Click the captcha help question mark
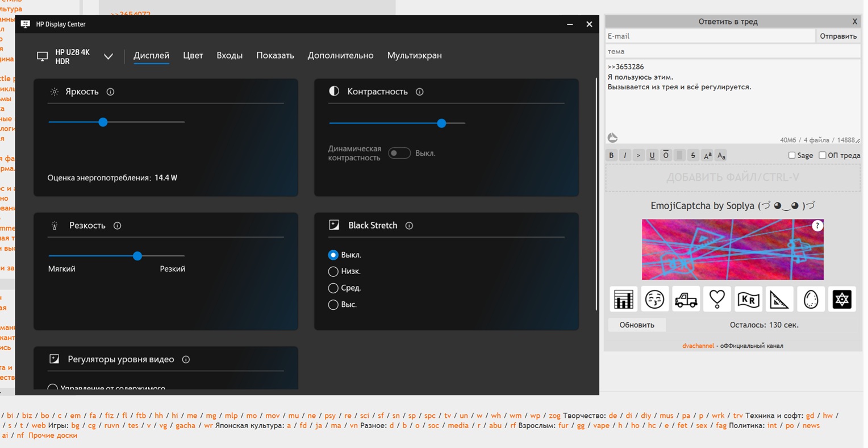The height and width of the screenshot is (448, 868). (817, 226)
